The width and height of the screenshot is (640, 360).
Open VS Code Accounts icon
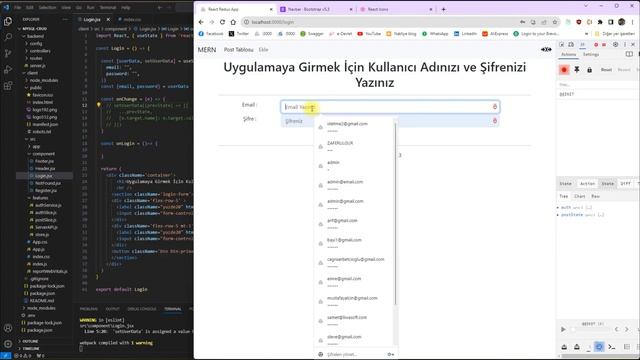pyautogui.click(x=8, y=328)
